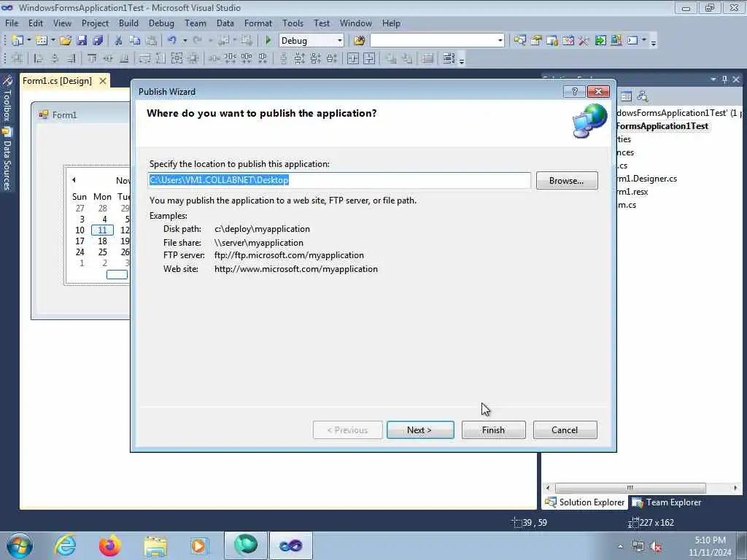Screen dimensions: 747x560
Task: Click the Start Page green arrow icon
Action: (x=600, y=41)
